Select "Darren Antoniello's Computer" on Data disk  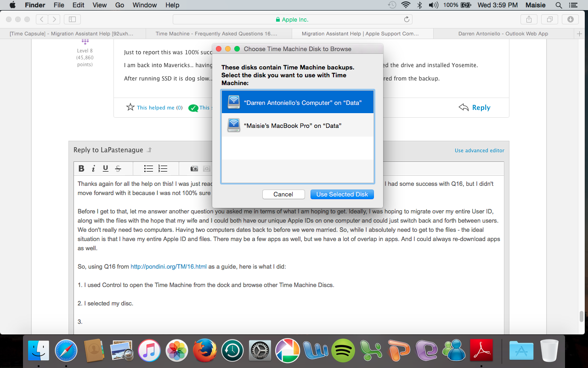coord(298,102)
